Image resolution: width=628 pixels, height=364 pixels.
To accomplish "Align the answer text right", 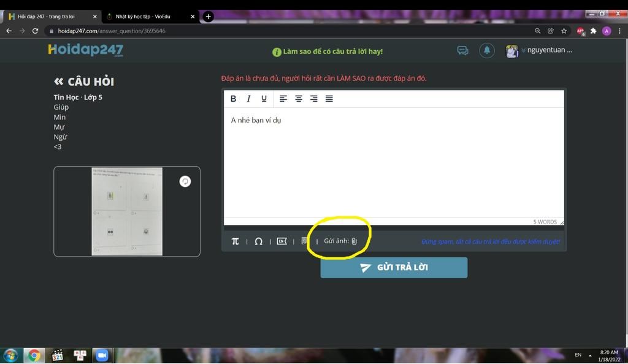I will pos(313,99).
